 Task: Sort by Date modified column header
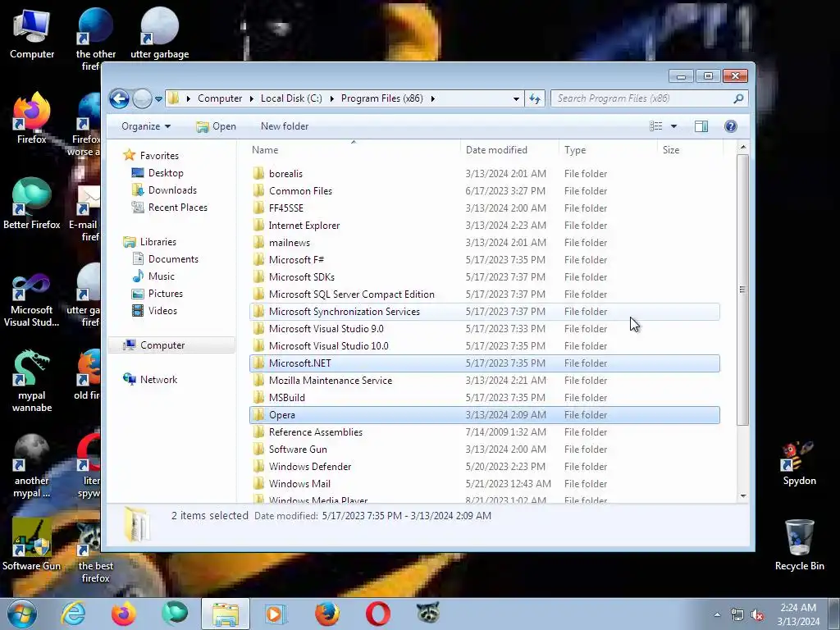tap(509, 150)
